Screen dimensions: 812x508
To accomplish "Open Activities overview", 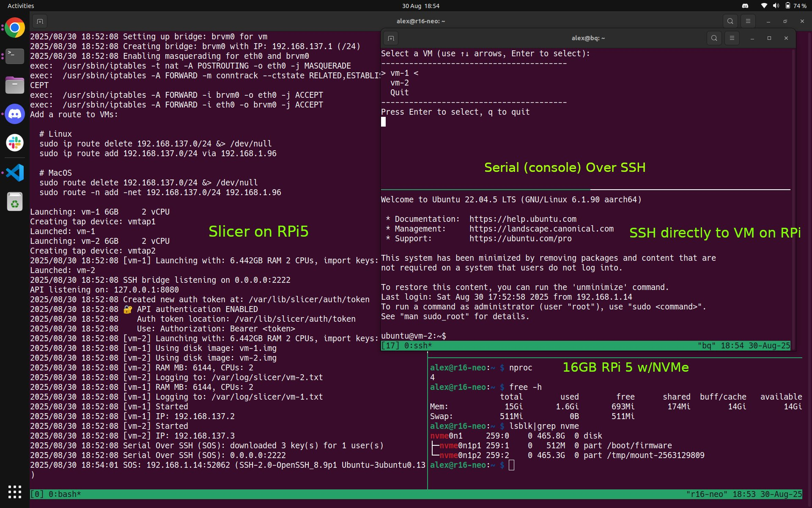I will (21, 6).
